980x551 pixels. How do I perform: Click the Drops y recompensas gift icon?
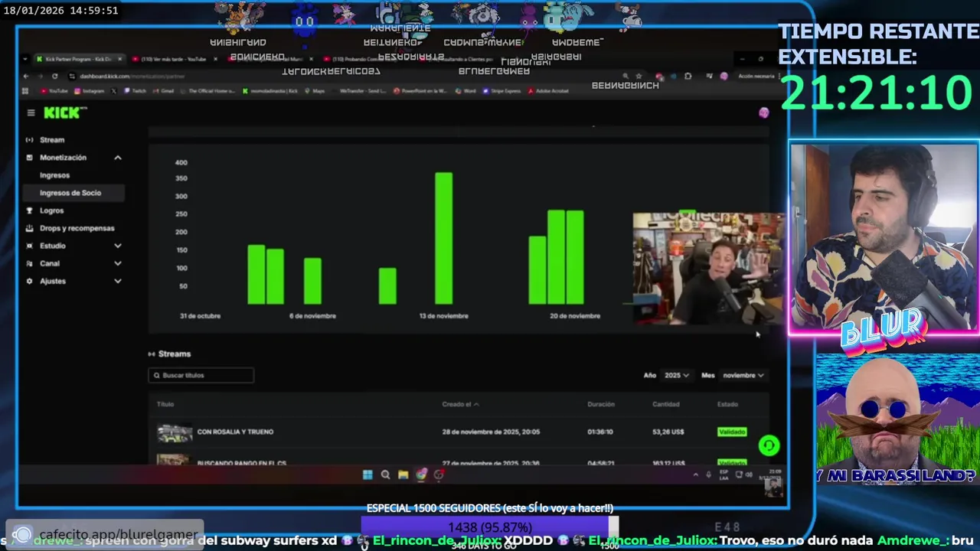[x=30, y=228]
